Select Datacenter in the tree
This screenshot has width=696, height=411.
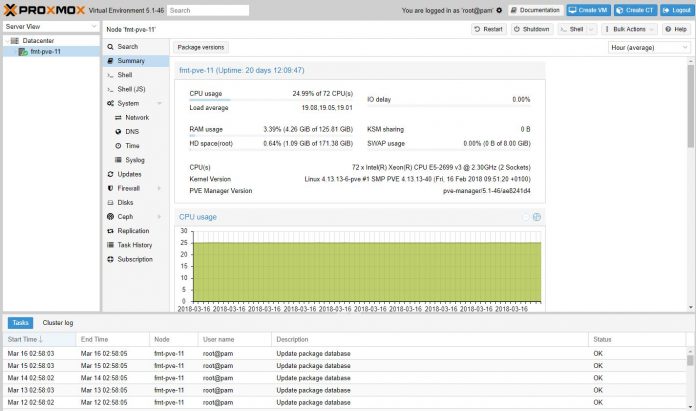click(38, 40)
